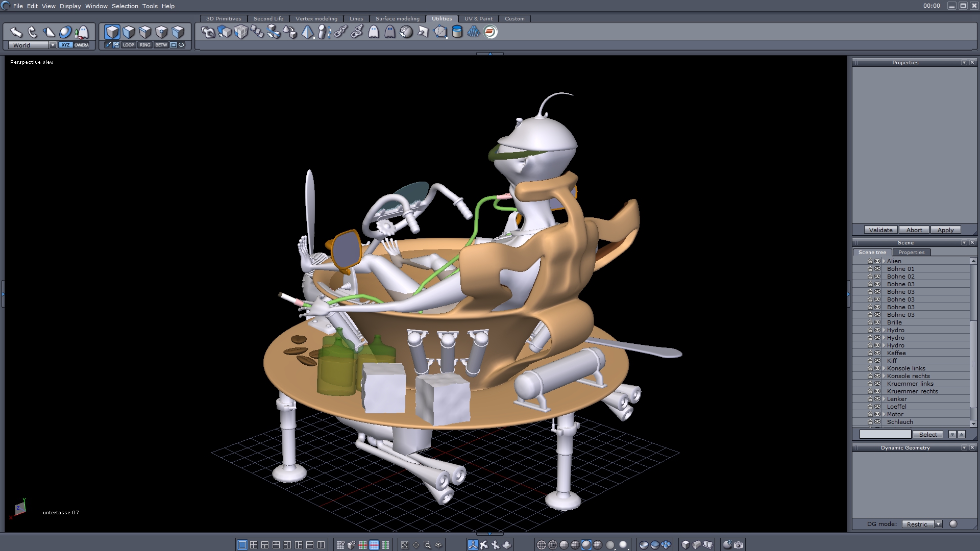The width and height of the screenshot is (980, 551).
Task: Toggle the lock icon for Kaffee
Action: pos(870,353)
